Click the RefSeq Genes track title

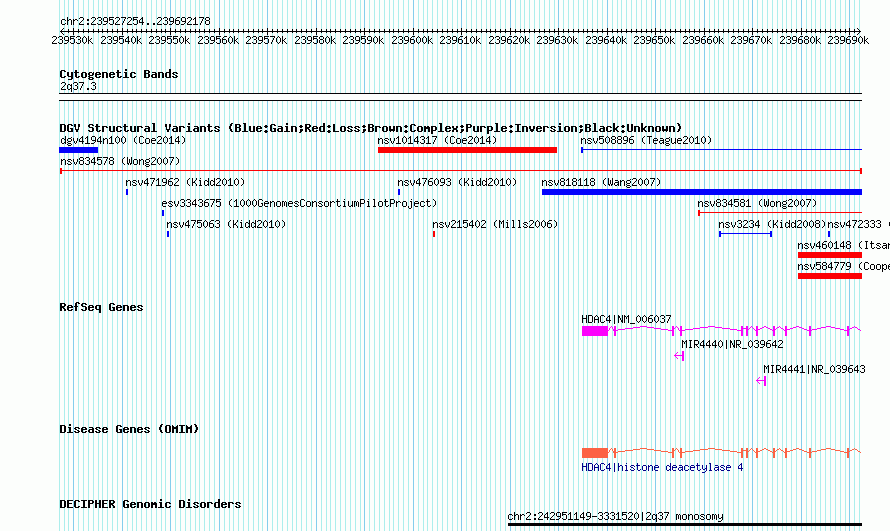click(101, 307)
